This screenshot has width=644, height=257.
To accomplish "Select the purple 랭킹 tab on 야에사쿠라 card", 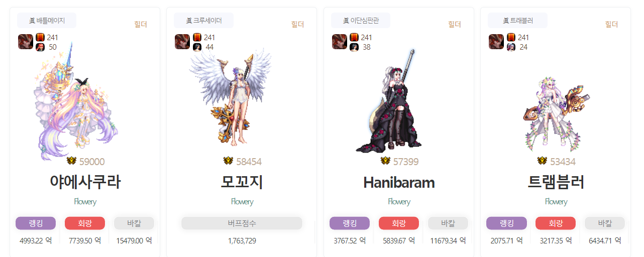I will [x=36, y=223].
